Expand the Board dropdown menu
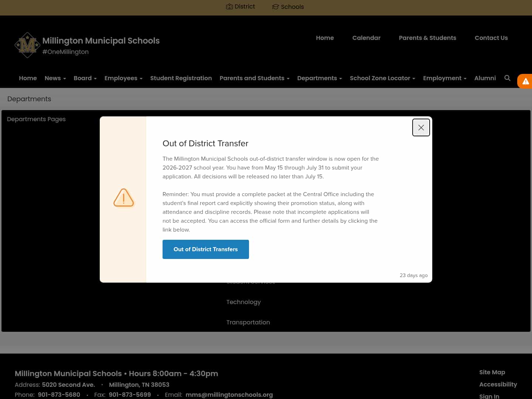Screen dimensions: 532x399 pos(85,78)
